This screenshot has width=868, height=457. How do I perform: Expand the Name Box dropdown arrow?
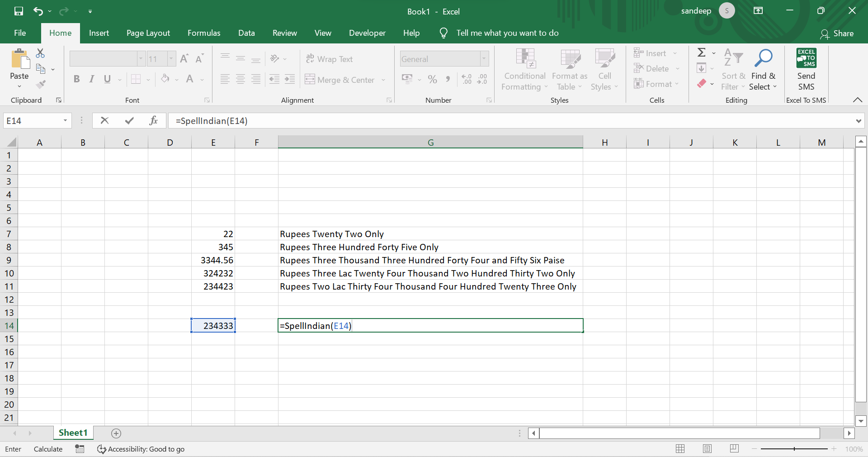(x=65, y=120)
